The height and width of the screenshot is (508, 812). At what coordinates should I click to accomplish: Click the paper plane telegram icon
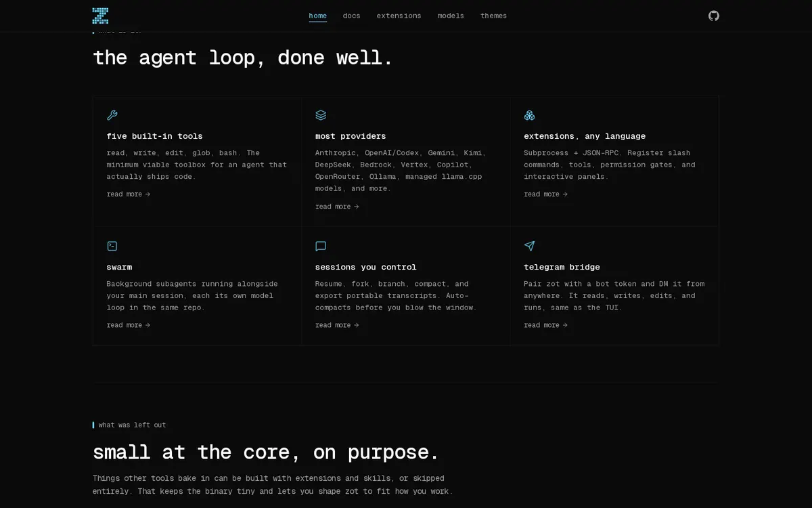529,246
